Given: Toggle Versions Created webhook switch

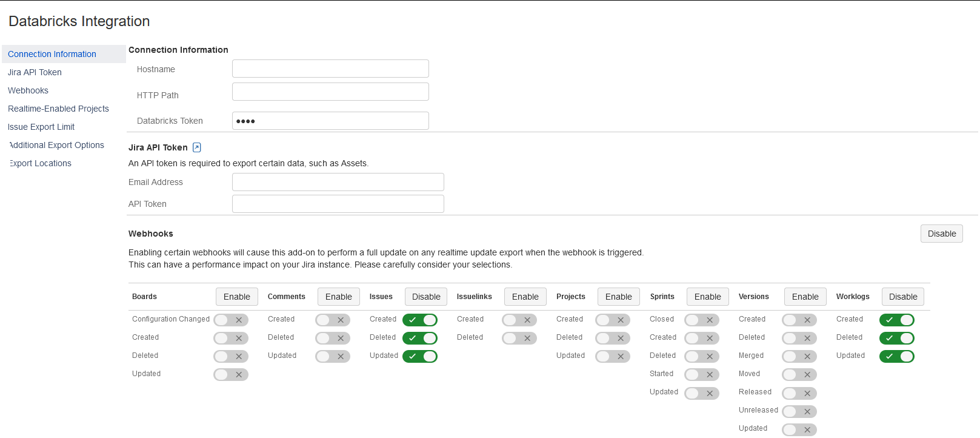Looking at the screenshot, I should tap(799, 320).
